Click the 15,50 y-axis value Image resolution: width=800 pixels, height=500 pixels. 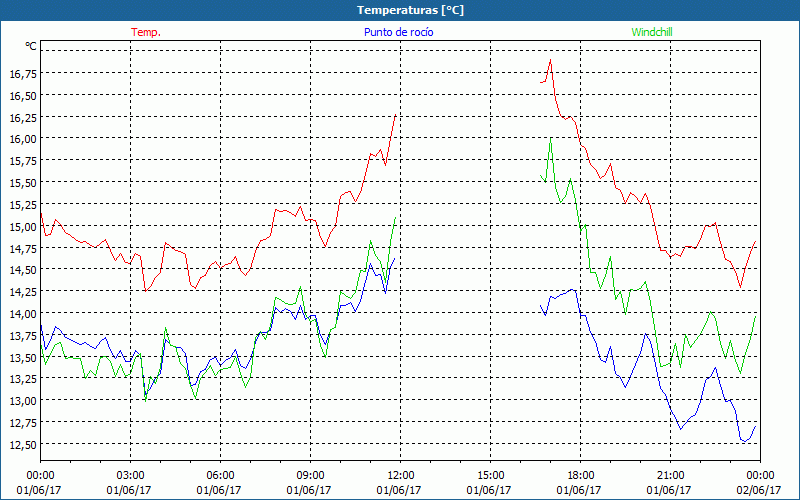click(x=23, y=183)
